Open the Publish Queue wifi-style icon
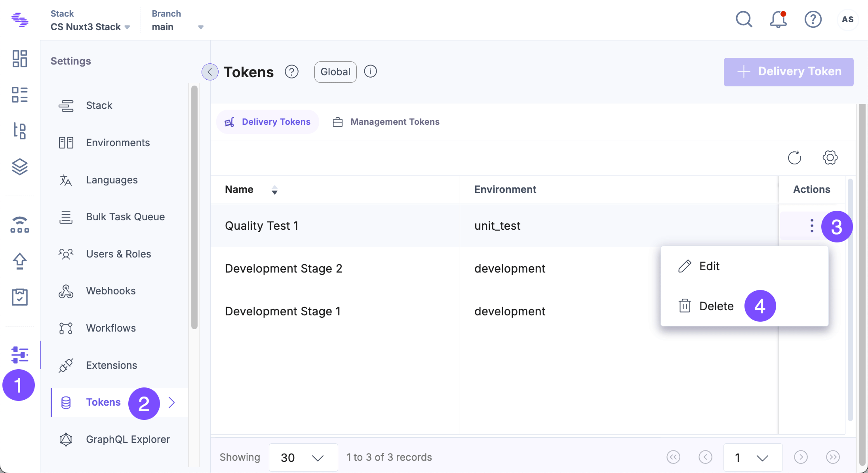 click(19, 225)
